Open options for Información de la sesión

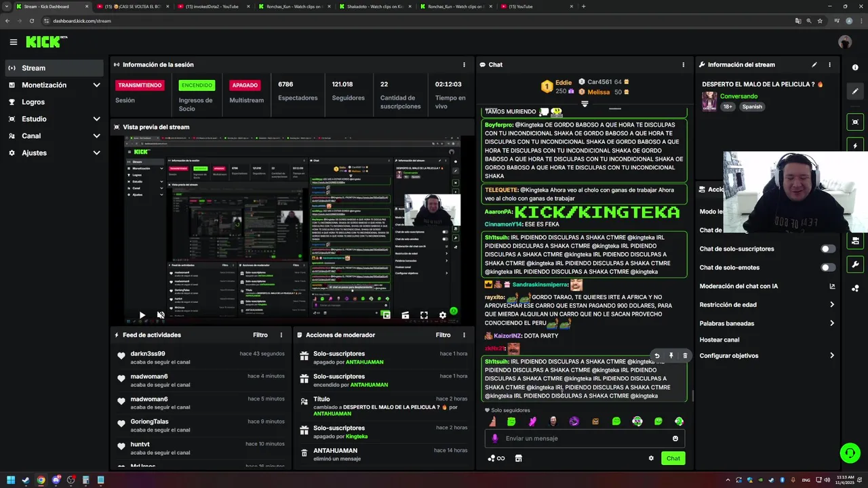465,64
